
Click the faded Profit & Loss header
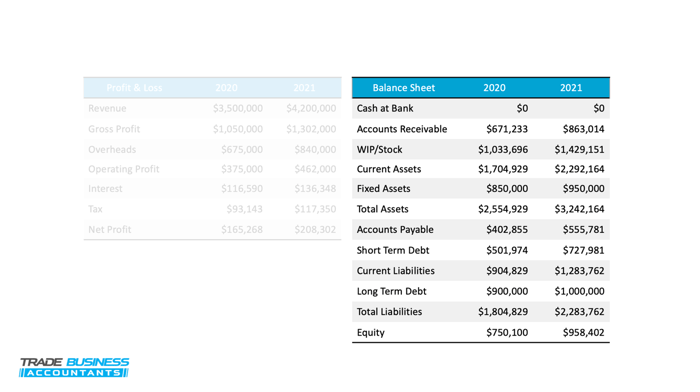(134, 88)
